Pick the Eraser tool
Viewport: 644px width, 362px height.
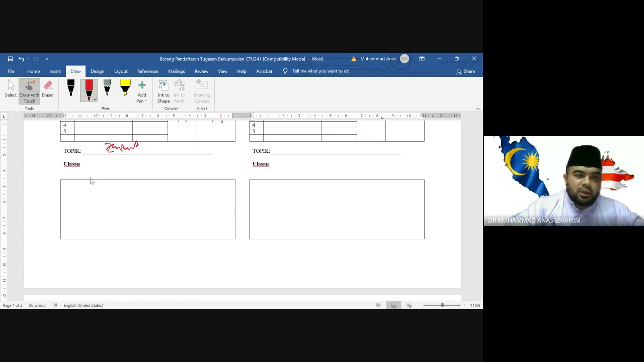pos(48,89)
